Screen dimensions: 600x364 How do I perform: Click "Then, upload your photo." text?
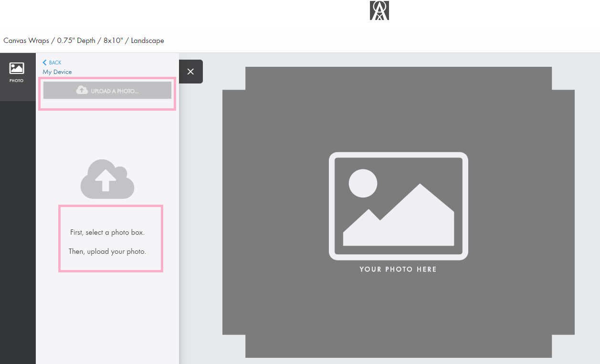click(x=107, y=251)
